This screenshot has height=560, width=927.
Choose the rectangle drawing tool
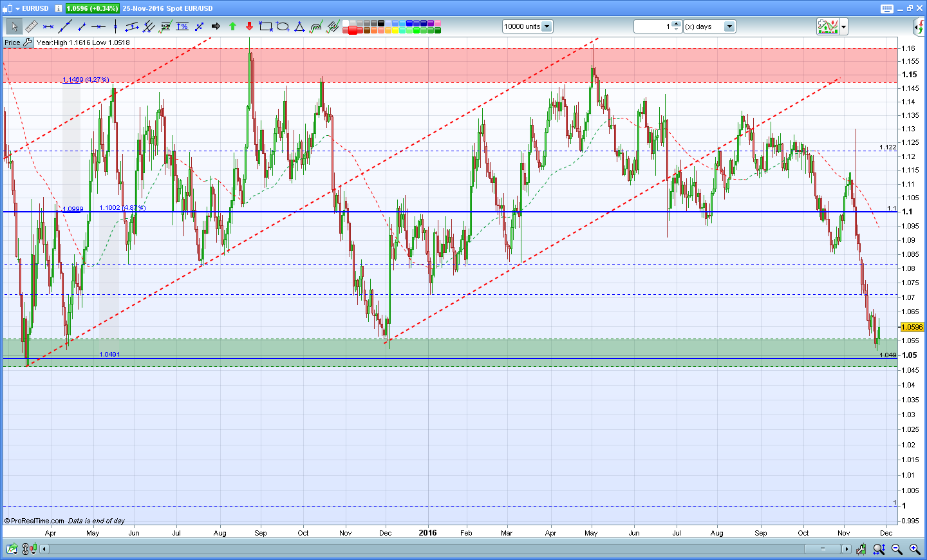[x=265, y=26]
